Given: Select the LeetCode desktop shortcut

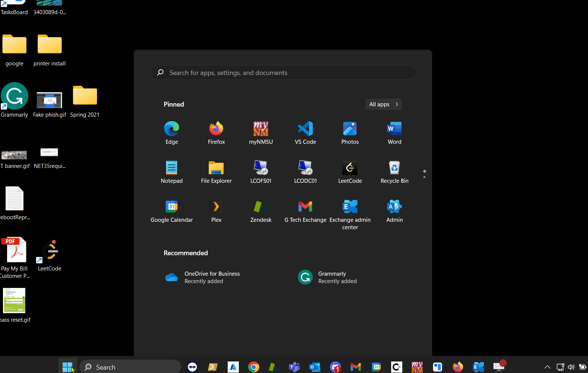Looking at the screenshot, I should click(49, 256).
